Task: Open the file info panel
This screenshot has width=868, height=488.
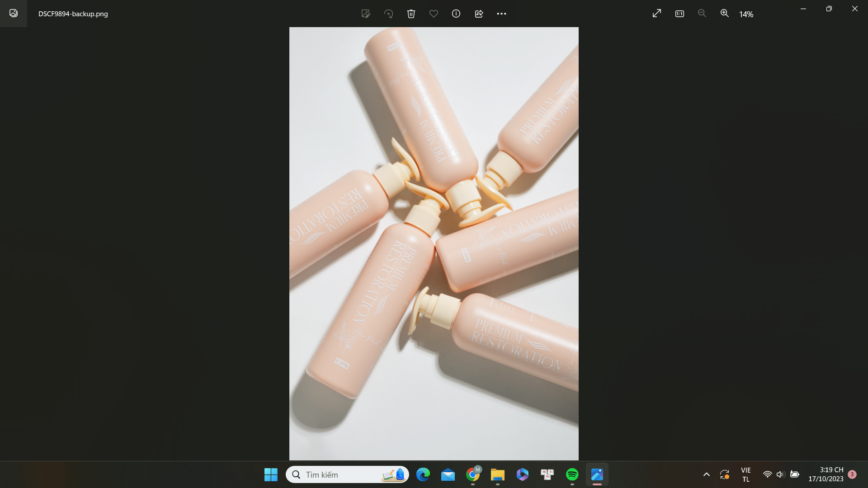Action: click(456, 14)
